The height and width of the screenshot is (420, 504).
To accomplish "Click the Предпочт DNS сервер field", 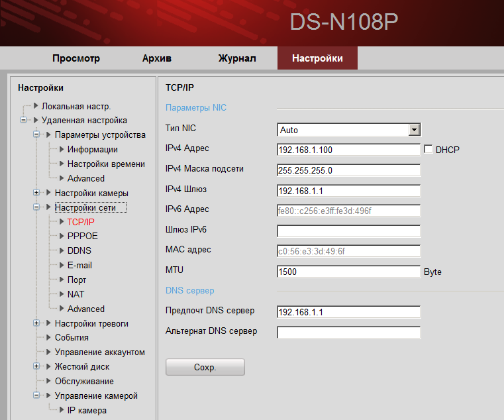I will [349, 312].
